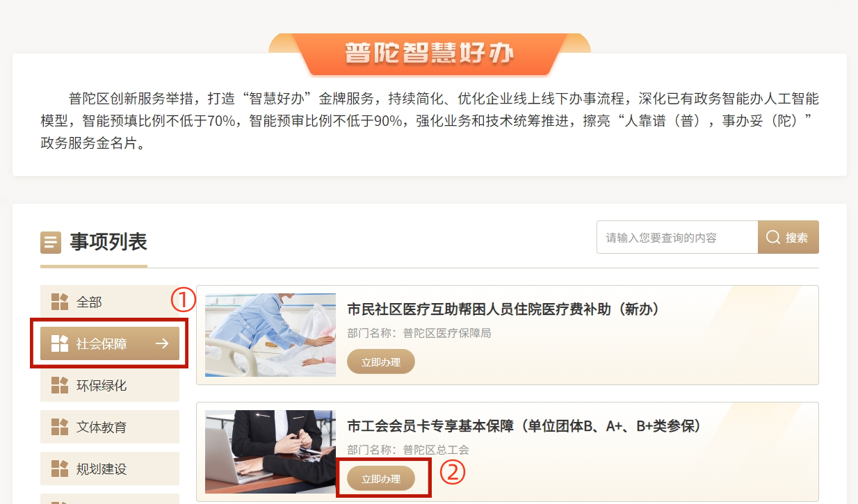
Task: Click the 全部 category icon
Action: point(60,302)
